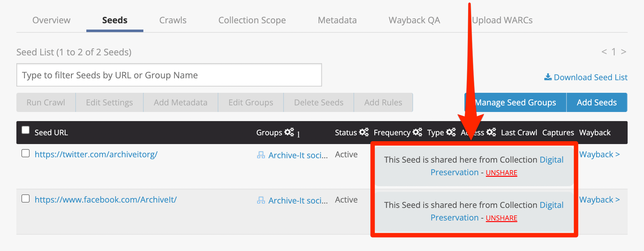This screenshot has height=251, width=644.
Task: Go to the next page of seeds arrow
Action: click(623, 52)
